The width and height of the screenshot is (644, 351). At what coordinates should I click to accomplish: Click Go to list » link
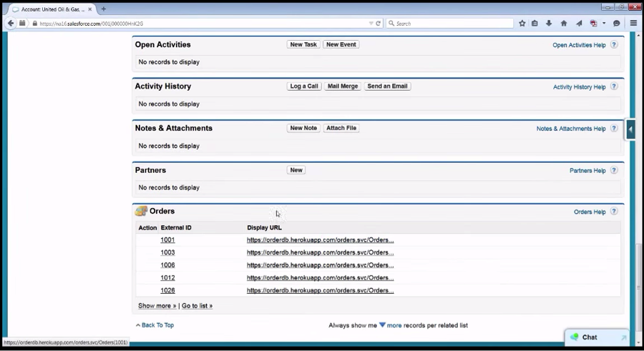click(197, 306)
